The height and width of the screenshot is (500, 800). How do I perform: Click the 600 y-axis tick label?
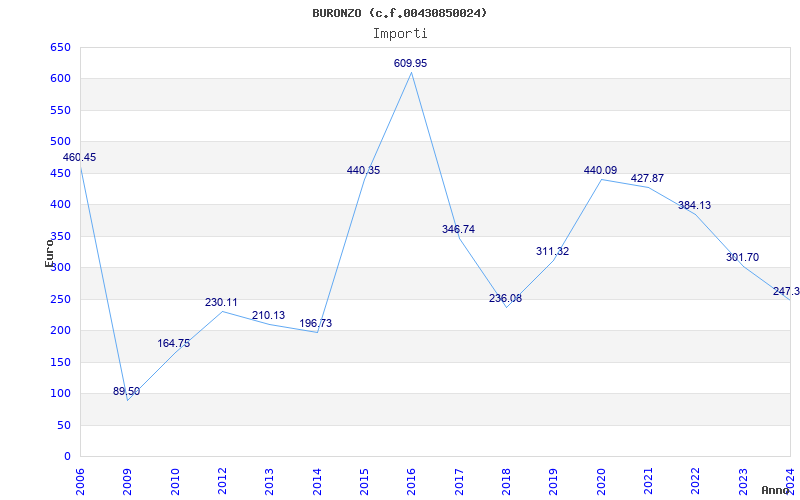pyautogui.click(x=60, y=79)
